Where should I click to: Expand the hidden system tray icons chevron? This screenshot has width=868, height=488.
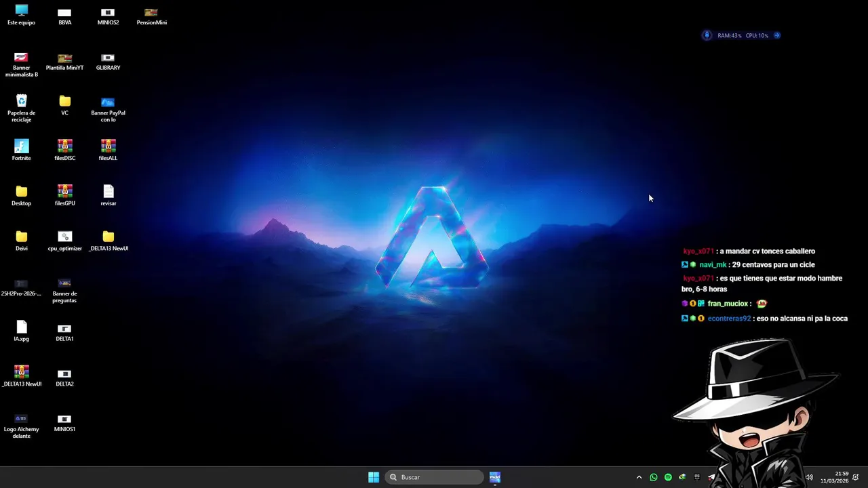tap(639, 477)
